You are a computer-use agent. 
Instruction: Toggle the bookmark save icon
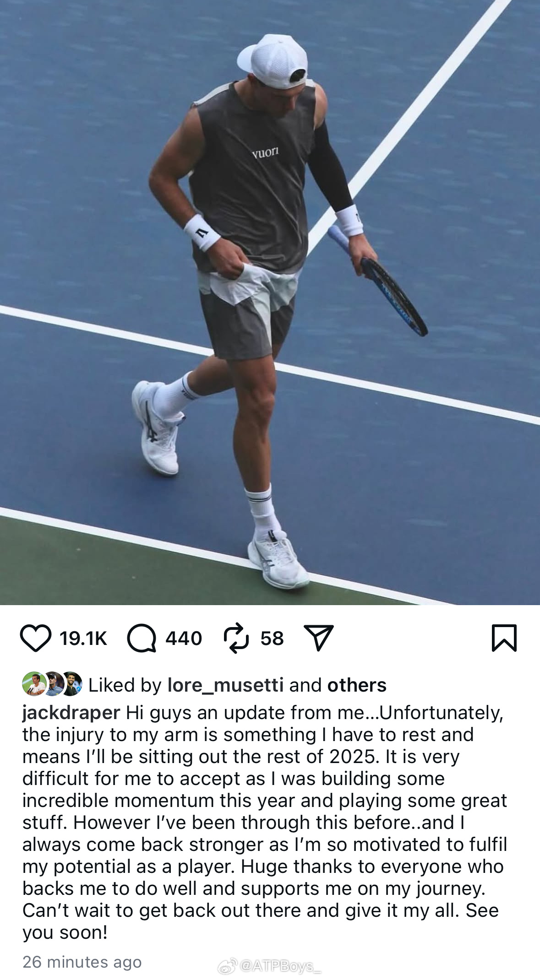504,638
